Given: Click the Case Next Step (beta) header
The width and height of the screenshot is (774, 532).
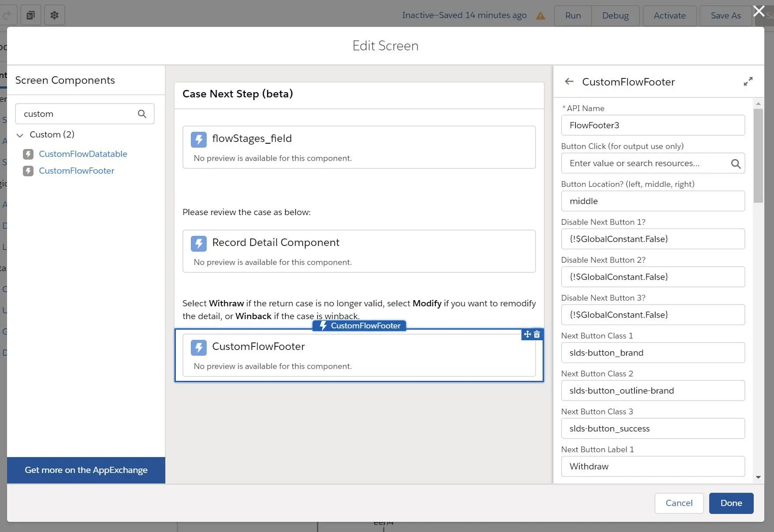Looking at the screenshot, I should point(238,94).
